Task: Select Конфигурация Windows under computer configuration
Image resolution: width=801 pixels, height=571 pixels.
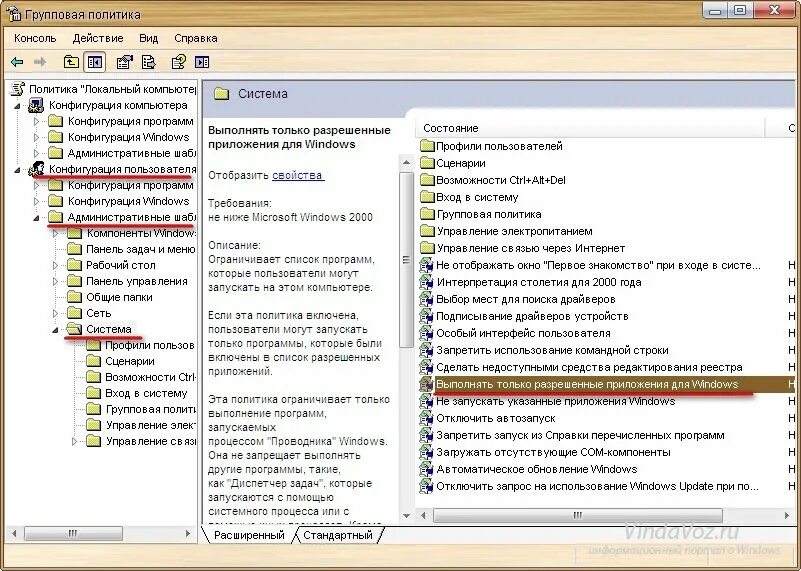Action: point(128,137)
